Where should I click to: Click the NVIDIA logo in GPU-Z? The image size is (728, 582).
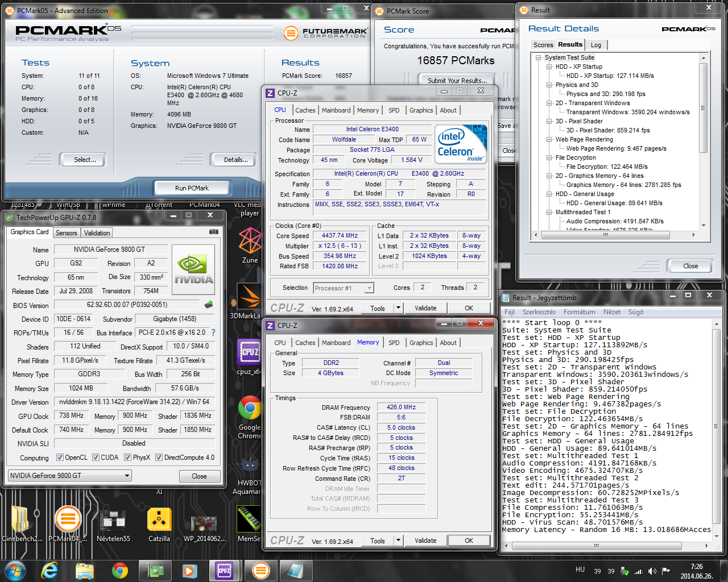tap(193, 270)
